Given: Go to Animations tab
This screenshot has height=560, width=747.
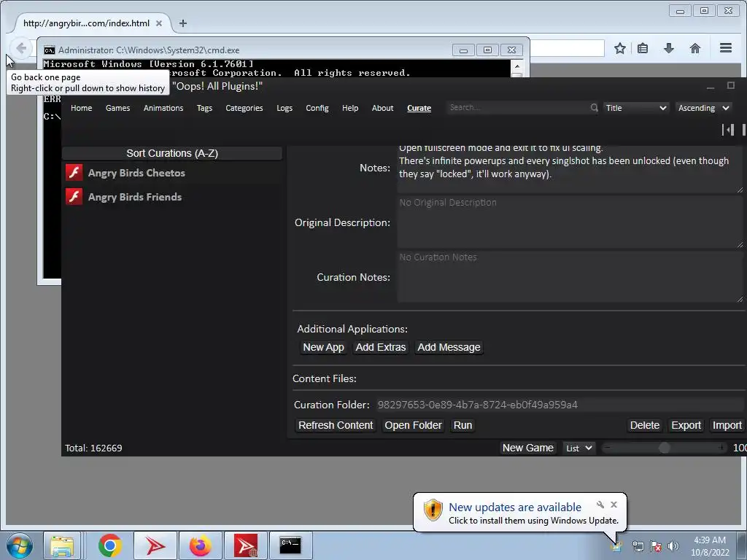Looking at the screenshot, I should (x=163, y=108).
